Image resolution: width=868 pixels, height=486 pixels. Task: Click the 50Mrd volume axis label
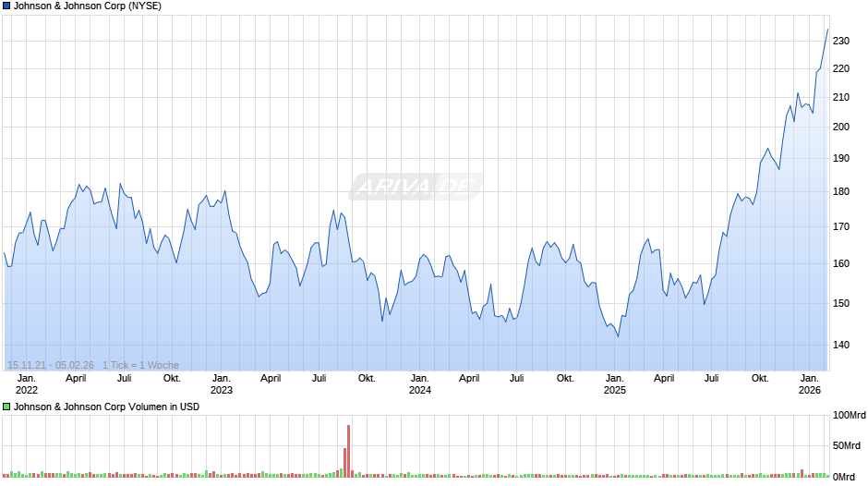pyautogui.click(x=847, y=446)
